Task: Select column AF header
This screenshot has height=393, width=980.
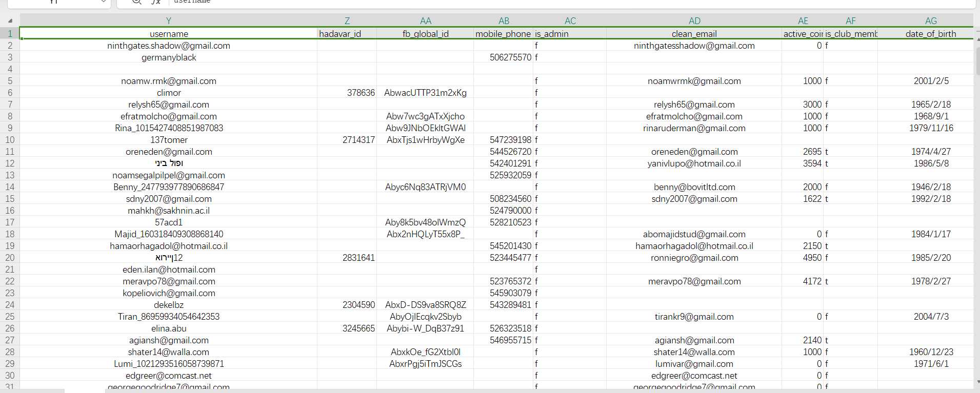Action: click(x=851, y=20)
